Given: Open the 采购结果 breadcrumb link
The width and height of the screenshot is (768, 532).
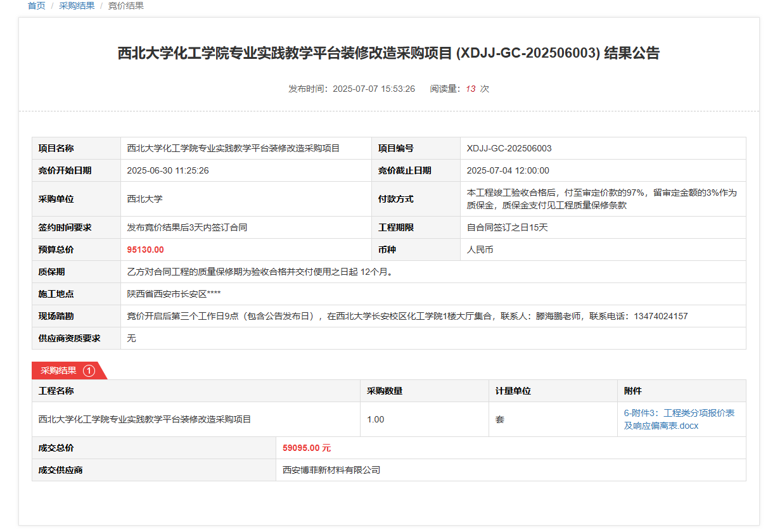Looking at the screenshot, I should point(77,6).
